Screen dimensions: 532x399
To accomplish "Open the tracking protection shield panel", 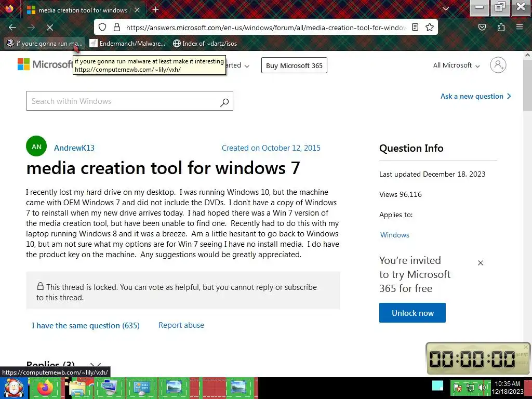I will click(x=102, y=27).
